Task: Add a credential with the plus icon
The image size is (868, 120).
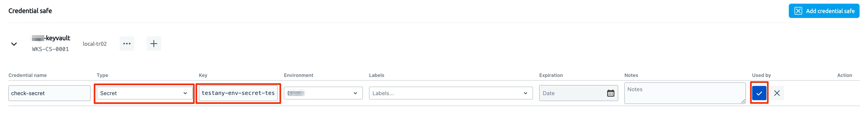Action: point(154,44)
